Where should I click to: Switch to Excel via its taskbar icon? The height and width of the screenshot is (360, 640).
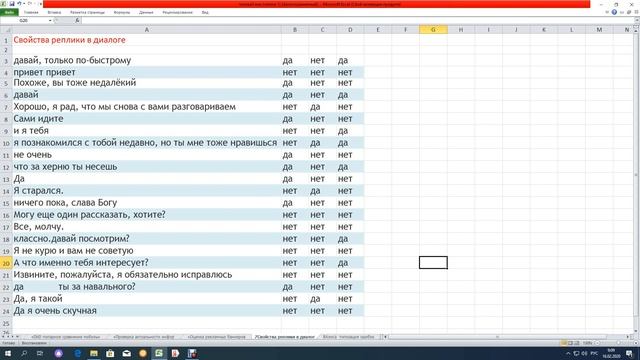(159, 353)
